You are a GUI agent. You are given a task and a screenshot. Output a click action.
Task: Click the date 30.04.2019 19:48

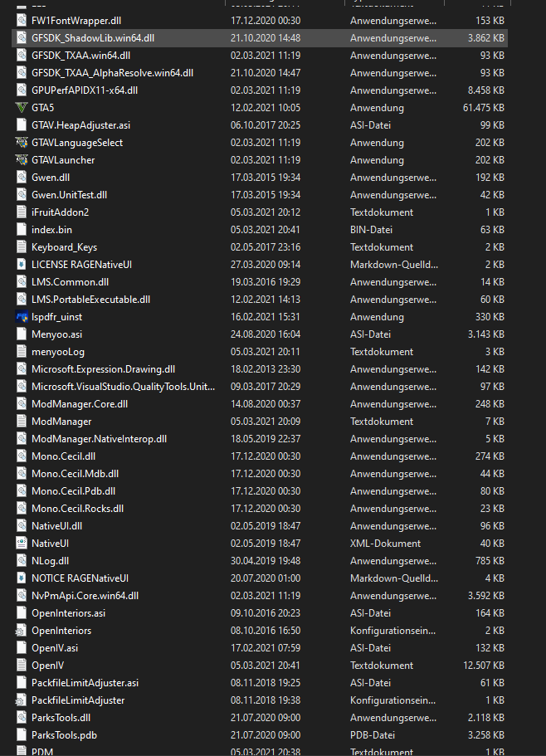[265, 561]
